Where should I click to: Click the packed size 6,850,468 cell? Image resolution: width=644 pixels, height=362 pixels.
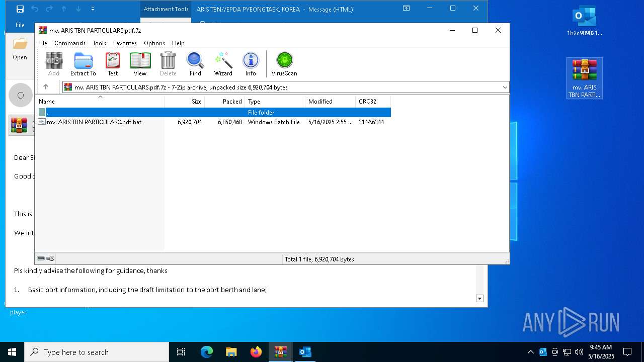[230, 122]
